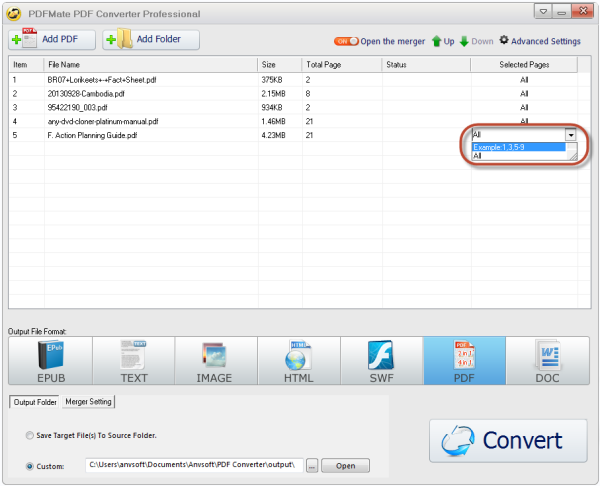Select EPUB output format

[x=51, y=361]
